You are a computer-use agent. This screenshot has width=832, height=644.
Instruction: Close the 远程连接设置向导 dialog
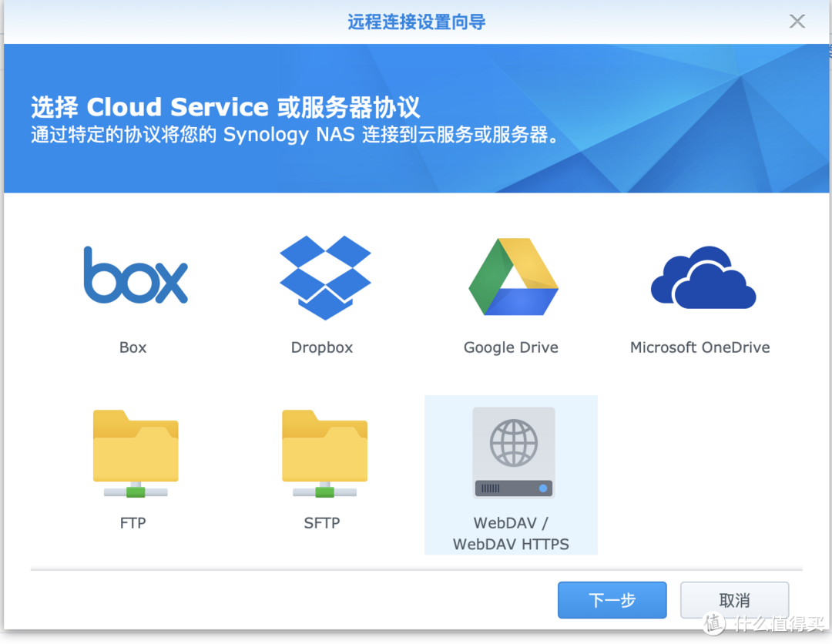(797, 22)
